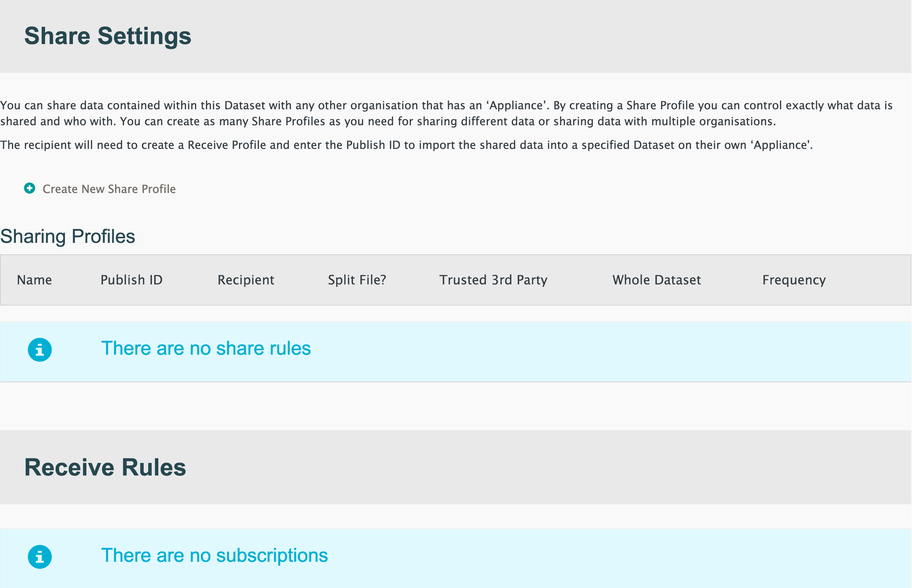Click the 'There are no subscriptions' message
The width and height of the screenshot is (912, 588).
tap(214, 555)
